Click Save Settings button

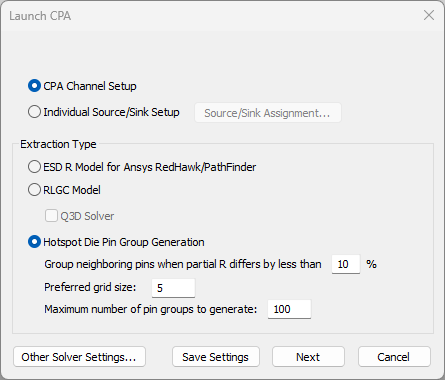coord(216,357)
